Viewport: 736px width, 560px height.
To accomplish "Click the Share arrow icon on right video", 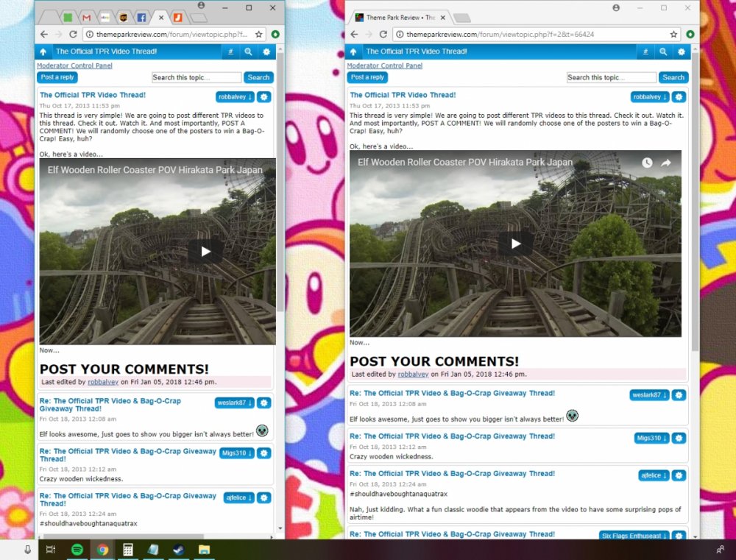I will coord(666,163).
